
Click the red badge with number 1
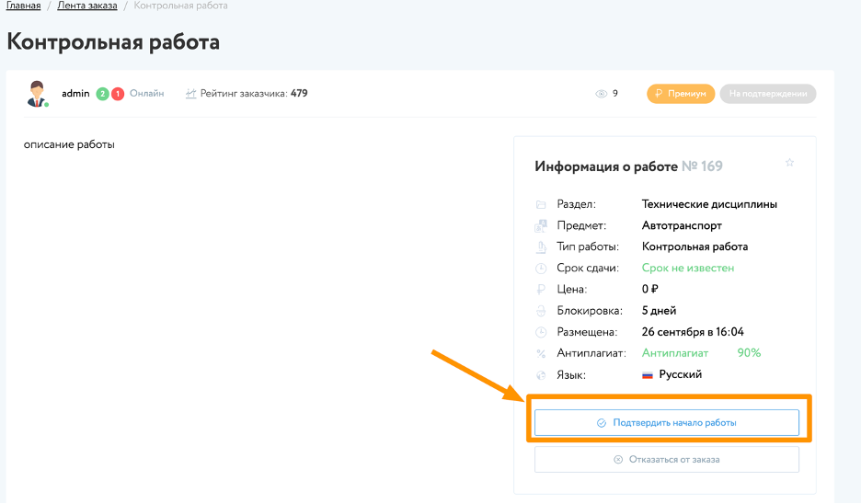tap(118, 94)
